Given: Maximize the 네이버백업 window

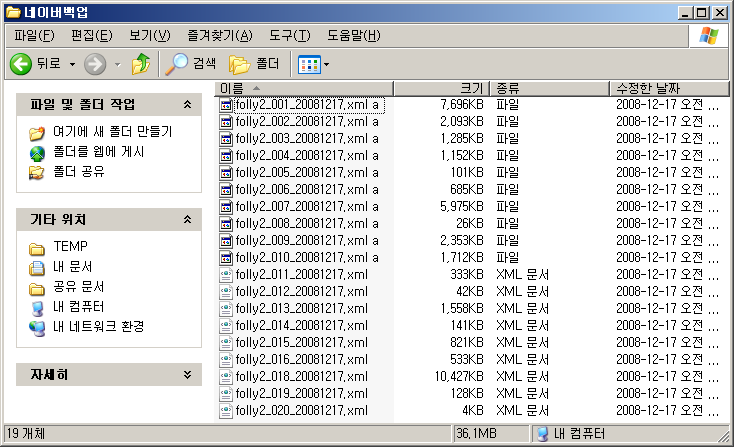Looking at the screenshot, I should 702,13.
